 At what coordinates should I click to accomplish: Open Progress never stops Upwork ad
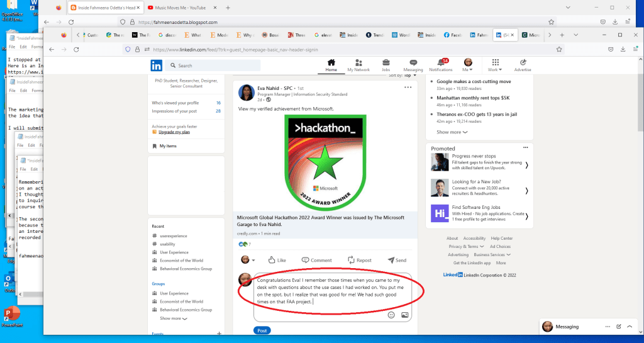pyautogui.click(x=479, y=162)
